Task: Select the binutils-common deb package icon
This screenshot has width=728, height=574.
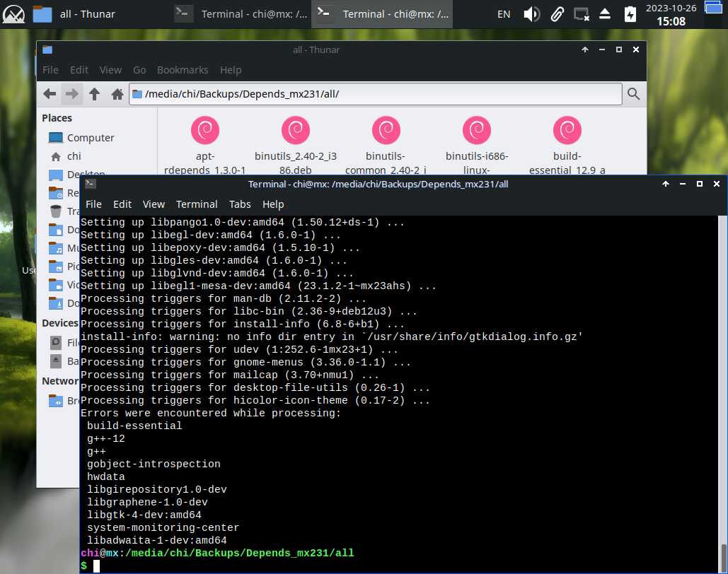Action: tap(386, 130)
